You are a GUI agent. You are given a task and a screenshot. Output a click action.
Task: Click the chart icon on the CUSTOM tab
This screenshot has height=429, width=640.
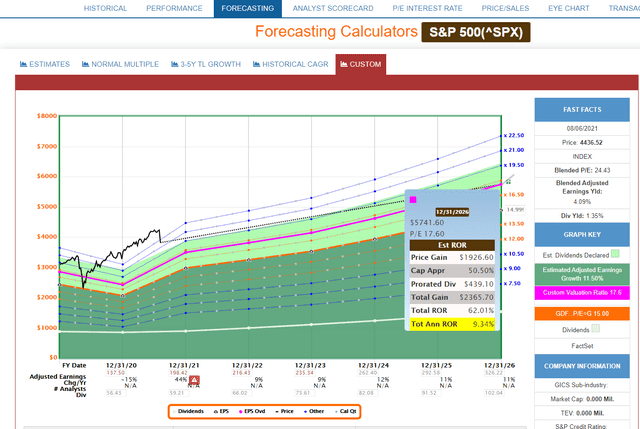344,64
